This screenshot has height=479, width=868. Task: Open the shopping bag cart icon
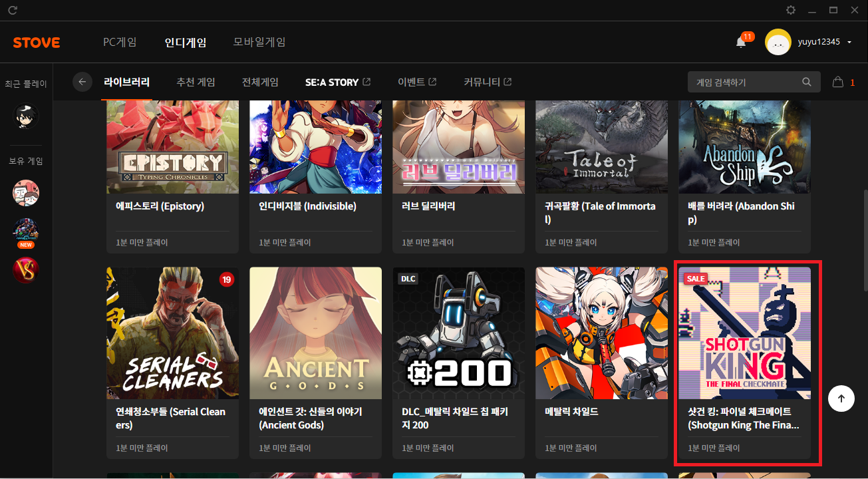point(838,82)
